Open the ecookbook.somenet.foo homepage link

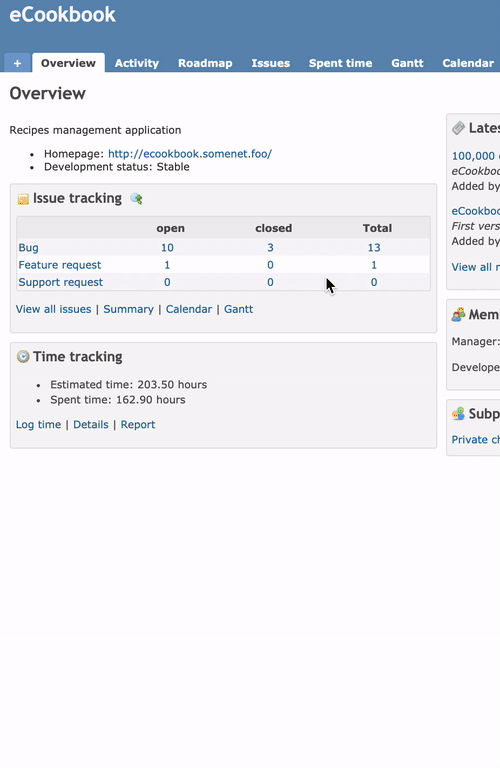pos(190,154)
